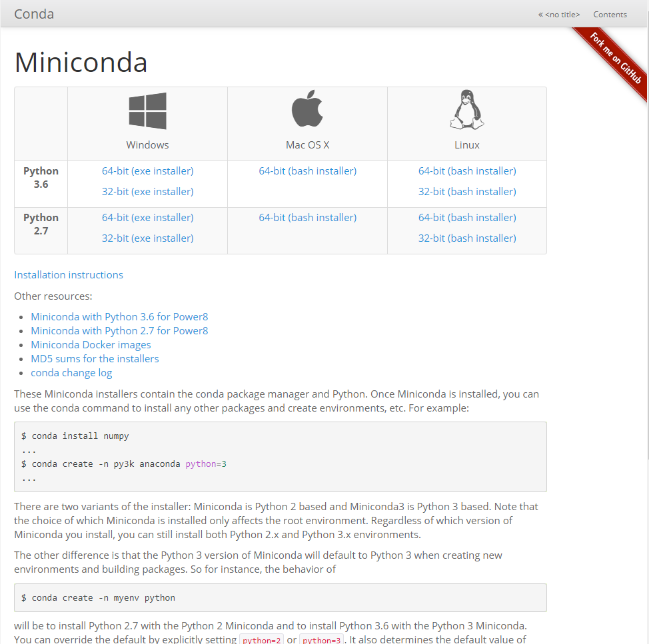Click the 'Linux' column label
649x644 pixels.
click(467, 145)
